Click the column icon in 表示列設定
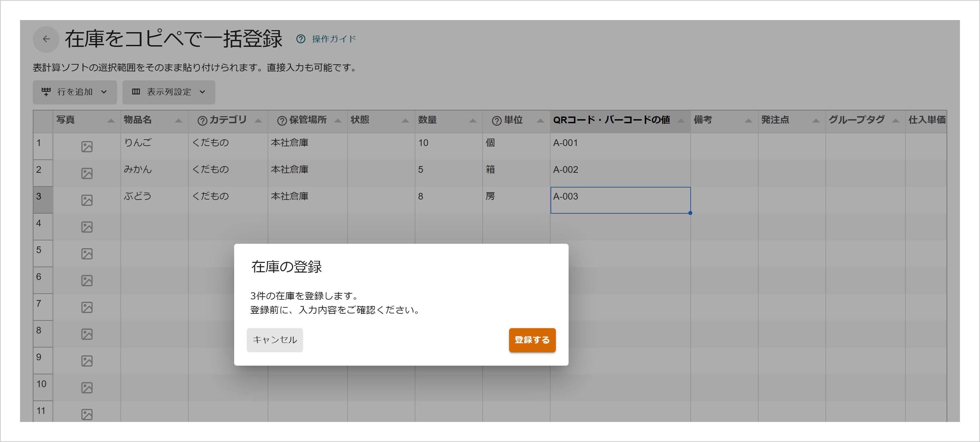The image size is (980, 442). pyautogui.click(x=136, y=92)
